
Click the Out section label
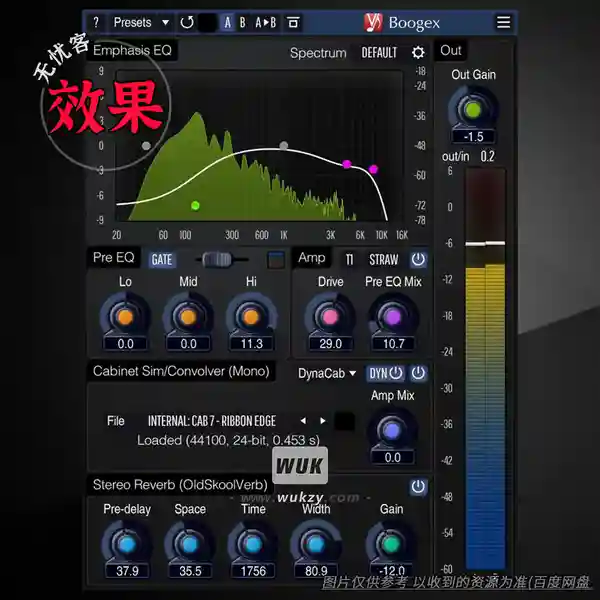click(451, 50)
